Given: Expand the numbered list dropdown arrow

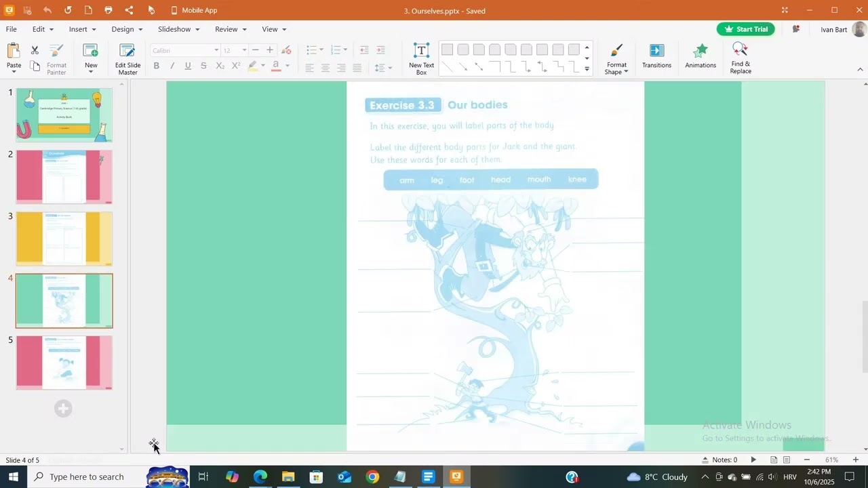Looking at the screenshot, I should click(x=345, y=50).
